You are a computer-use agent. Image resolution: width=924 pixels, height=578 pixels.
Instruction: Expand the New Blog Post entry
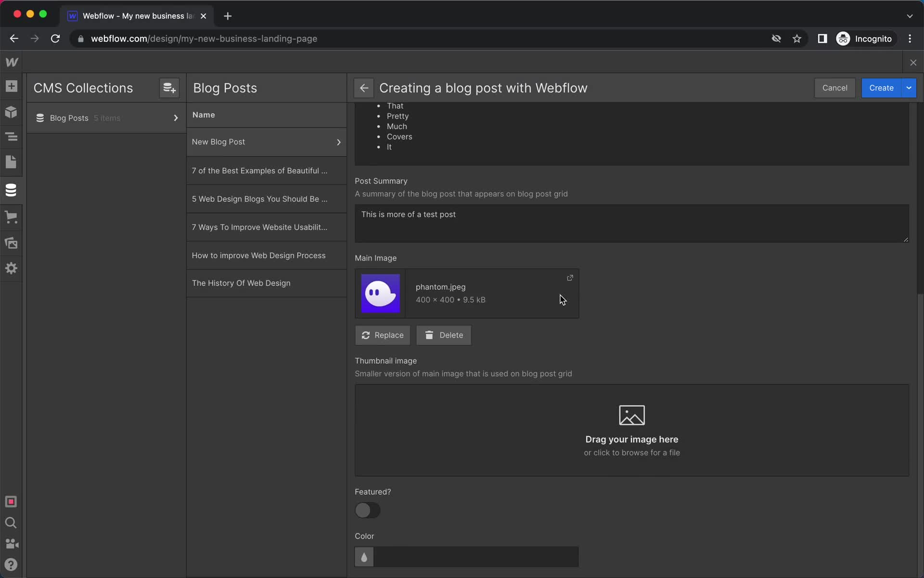339,142
